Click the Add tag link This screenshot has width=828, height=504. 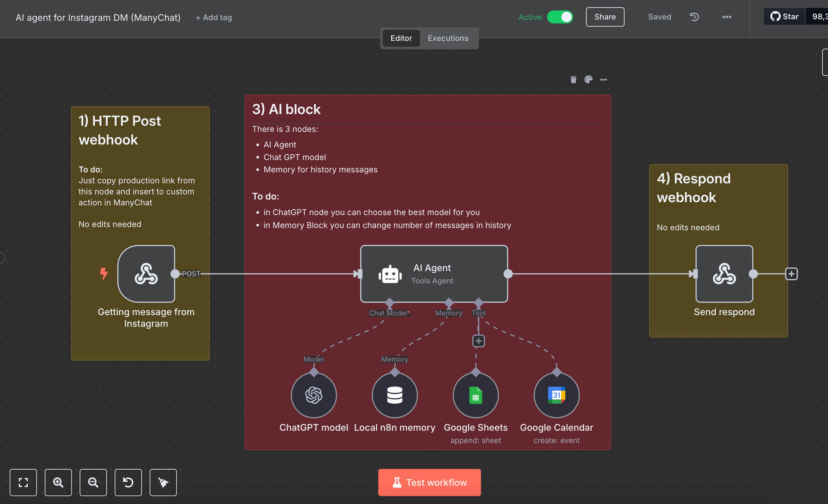214,17
